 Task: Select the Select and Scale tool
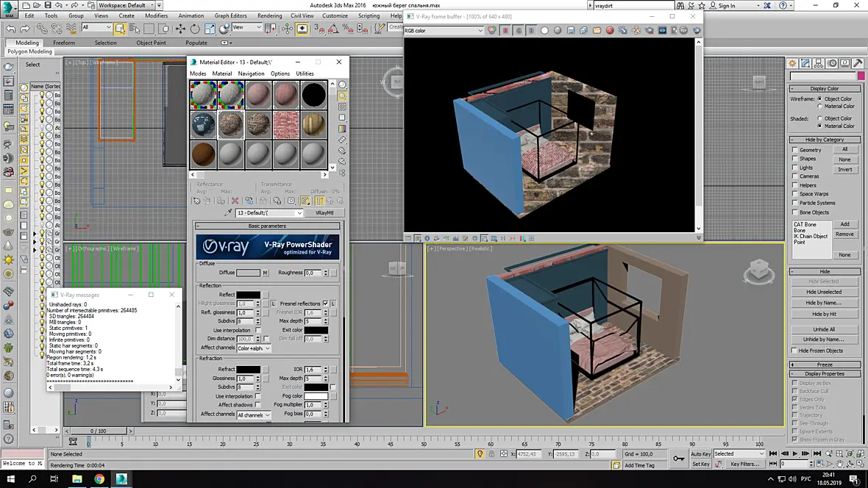pos(209,29)
